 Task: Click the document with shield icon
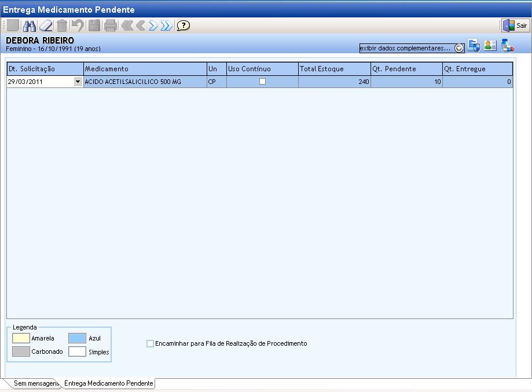tap(474, 45)
